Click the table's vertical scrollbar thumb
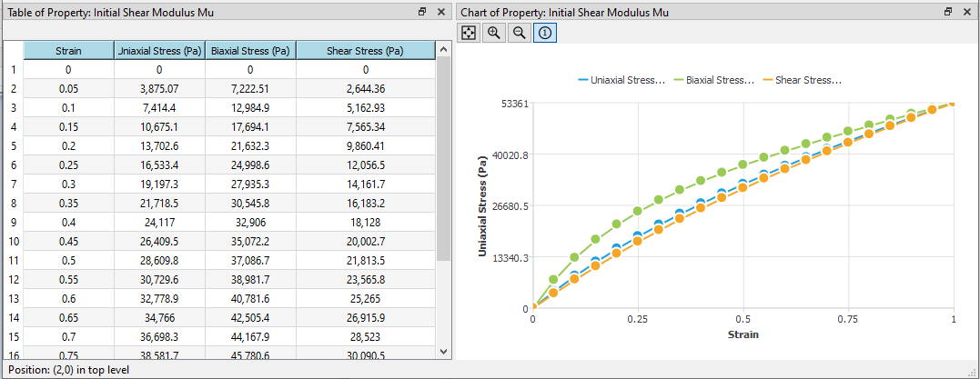 443,158
